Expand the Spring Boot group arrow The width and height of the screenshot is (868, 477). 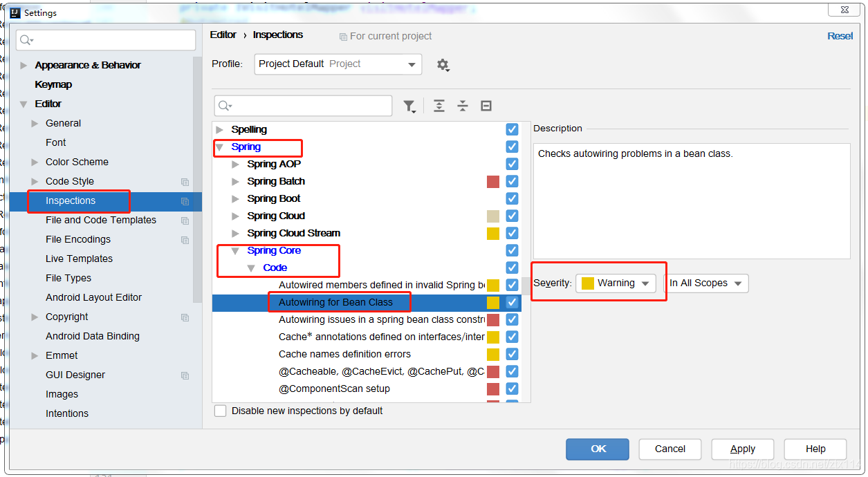[236, 198]
